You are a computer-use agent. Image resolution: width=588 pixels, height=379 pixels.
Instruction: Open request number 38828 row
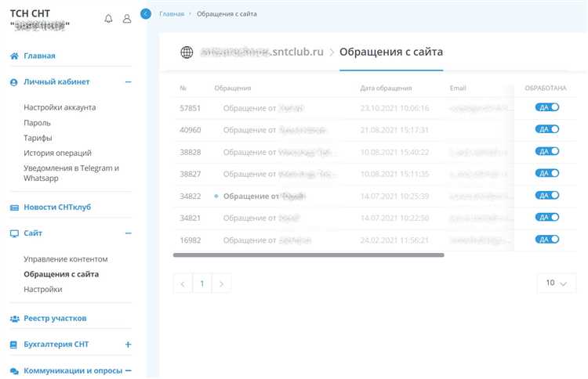coord(375,152)
